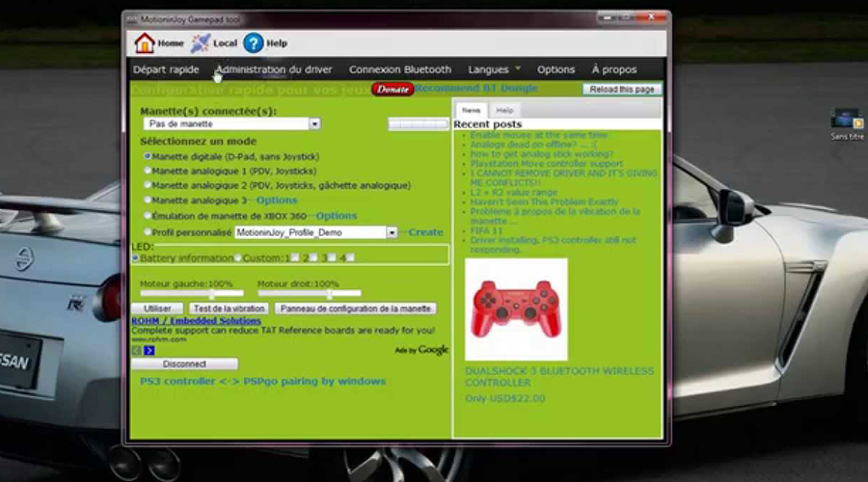Expand the MotioninJoy_Profile_Demo profile dropdown

(392, 232)
